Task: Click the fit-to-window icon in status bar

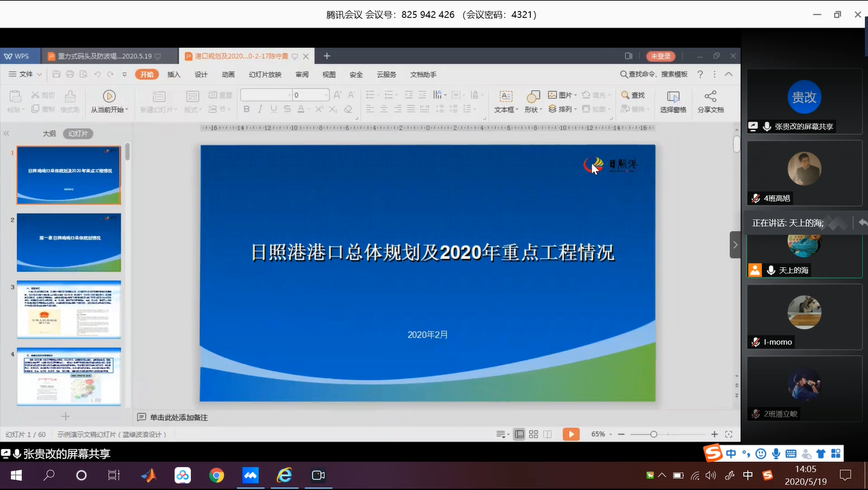Action: [x=728, y=434]
